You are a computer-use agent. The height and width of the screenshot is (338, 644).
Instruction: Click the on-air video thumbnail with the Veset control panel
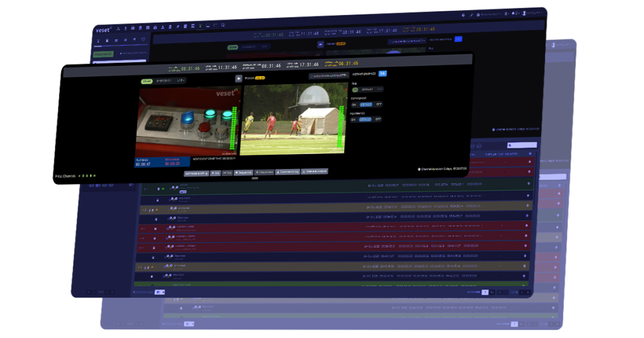186,121
